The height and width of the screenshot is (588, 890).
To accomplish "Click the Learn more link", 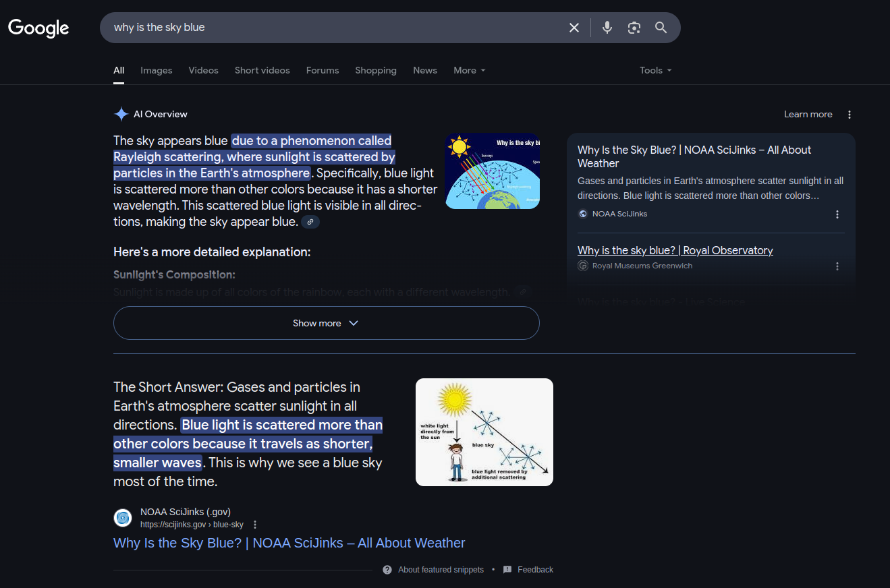I will [808, 115].
